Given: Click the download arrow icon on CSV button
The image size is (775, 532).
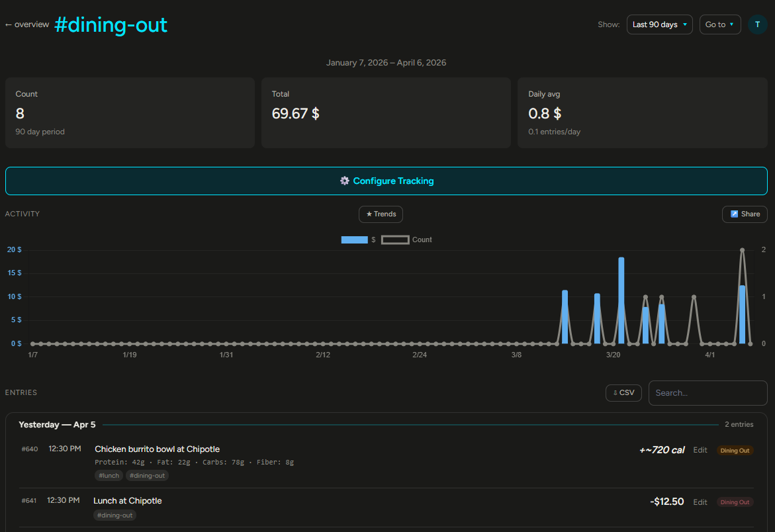Looking at the screenshot, I should click(x=615, y=392).
